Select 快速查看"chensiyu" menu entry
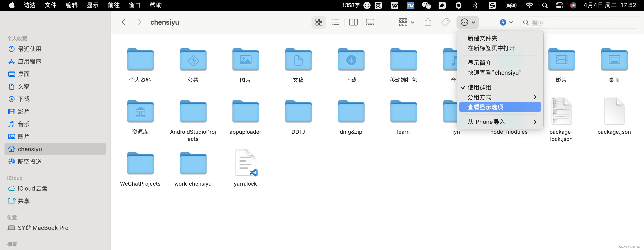This screenshot has height=250, width=644. 495,73
